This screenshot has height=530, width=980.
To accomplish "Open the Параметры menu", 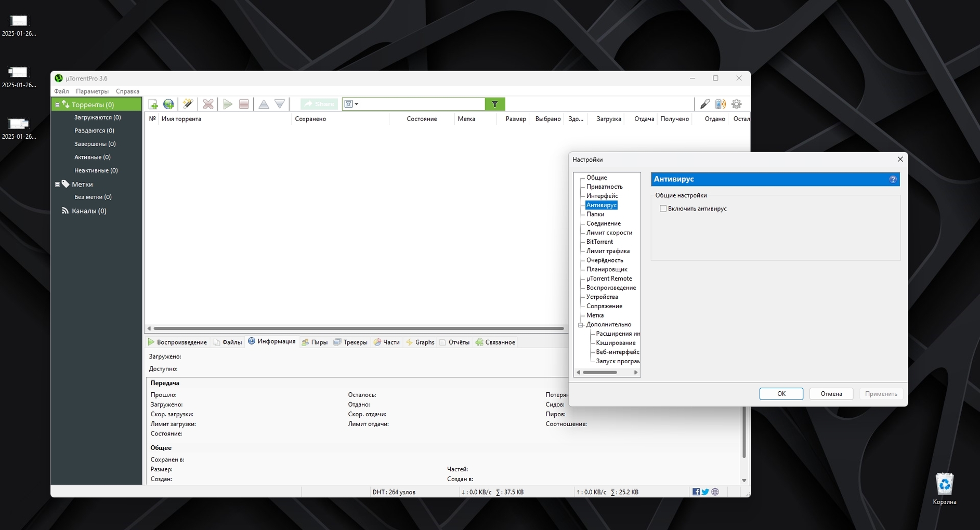I will pos(92,91).
